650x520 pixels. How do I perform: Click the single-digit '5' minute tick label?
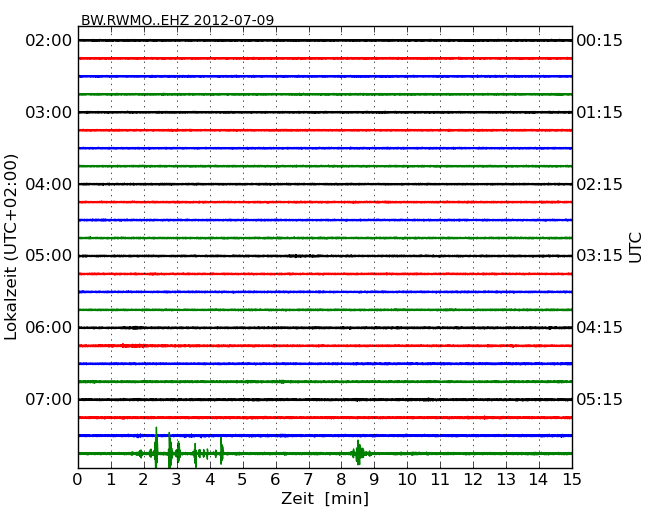click(x=243, y=479)
